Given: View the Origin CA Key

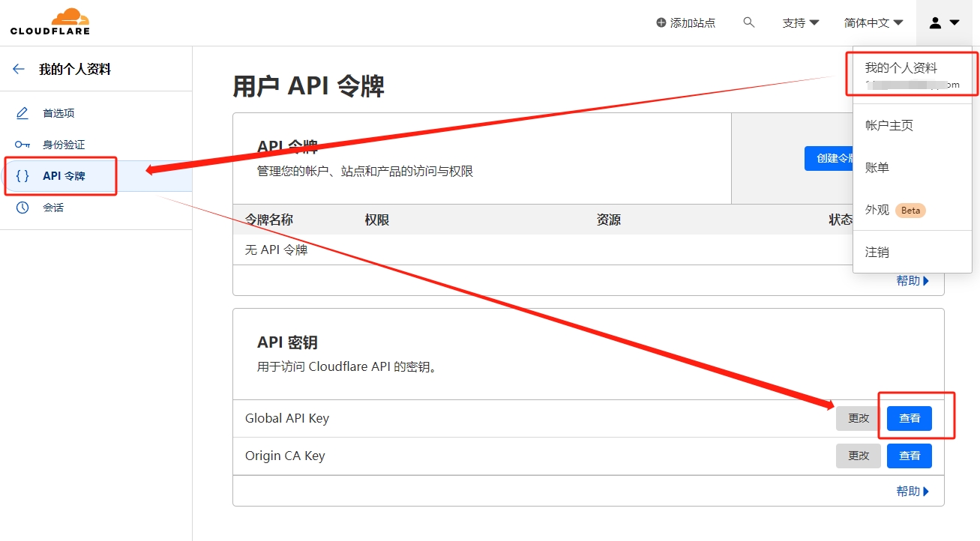Looking at the screenshot, I should coord(910,456).
